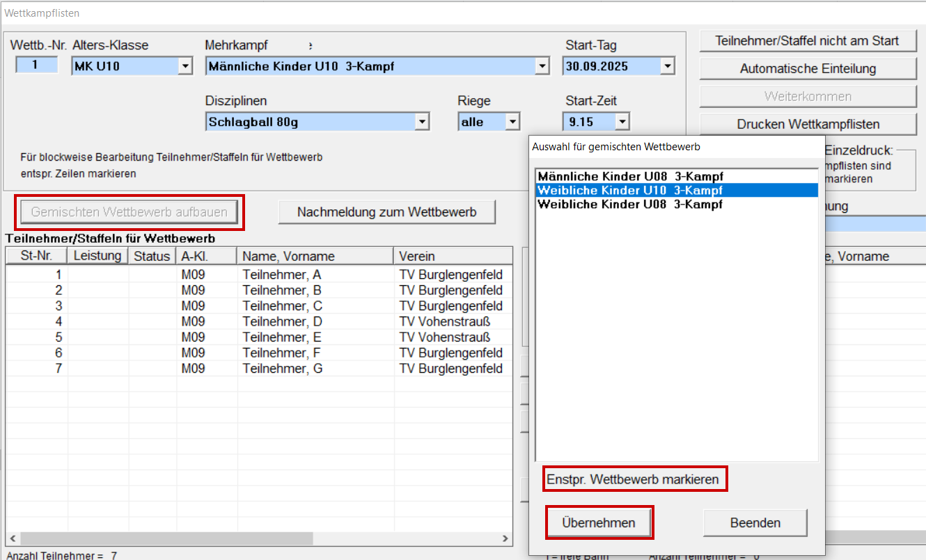Click Drucken Wettkampflisten button
This screenshot has height=560, width=926.
point(807,125)
